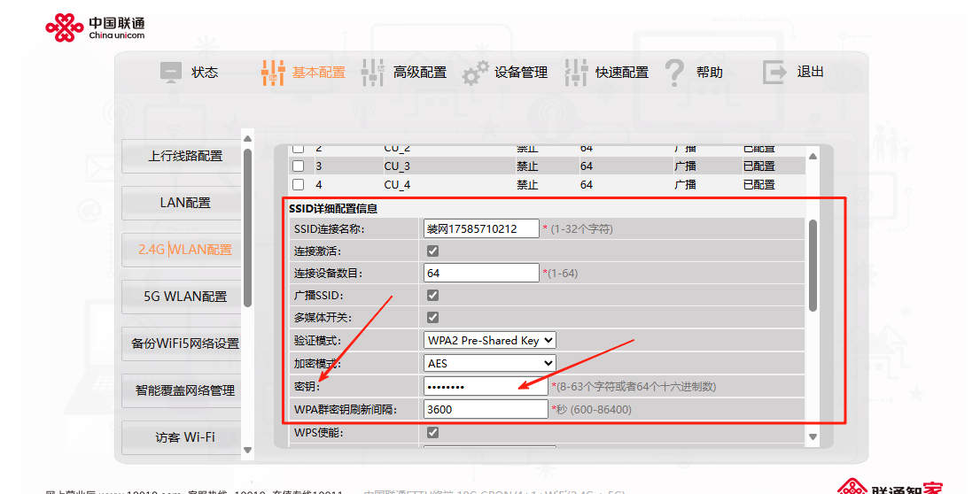Screen dimensions: 980x494
Task: Click the CU_4 SSID name cell
Action: coord(397,185)
